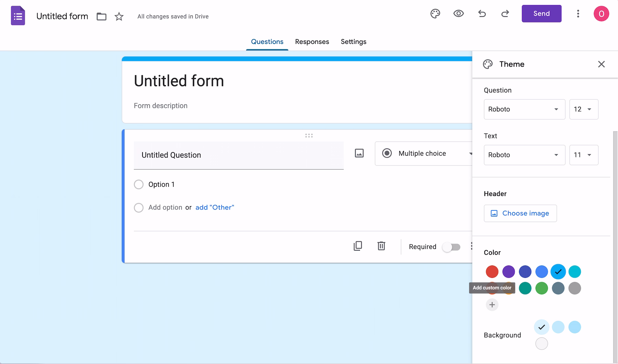Click the Google Forms logo
Image resolution: width=618 pixels, height=364 pixels.
[18, 15]
